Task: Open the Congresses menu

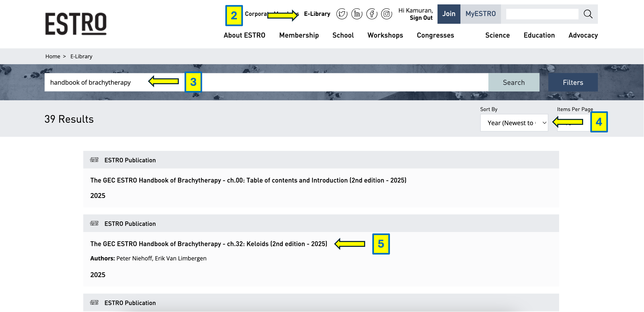Action: tap(435, 35)
